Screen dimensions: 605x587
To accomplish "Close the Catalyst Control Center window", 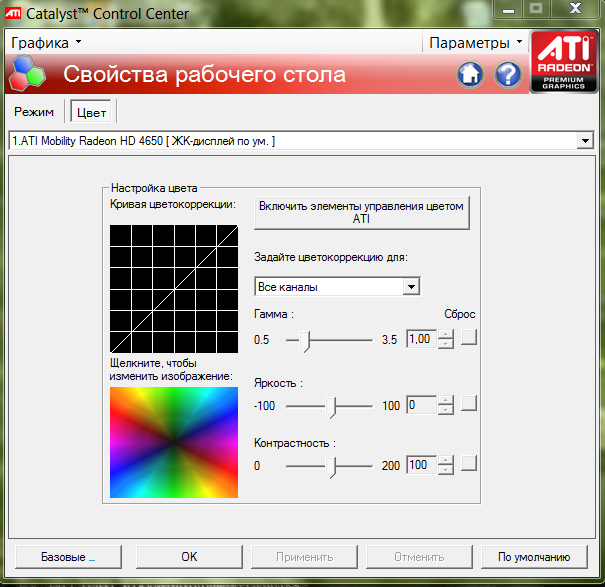I will coord(575,8).
